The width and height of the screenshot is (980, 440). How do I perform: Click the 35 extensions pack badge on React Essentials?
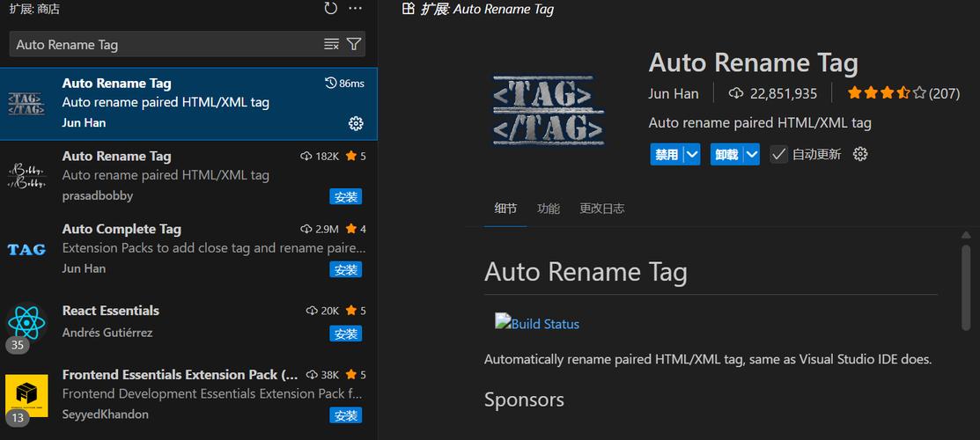click(x=17, y=345)
